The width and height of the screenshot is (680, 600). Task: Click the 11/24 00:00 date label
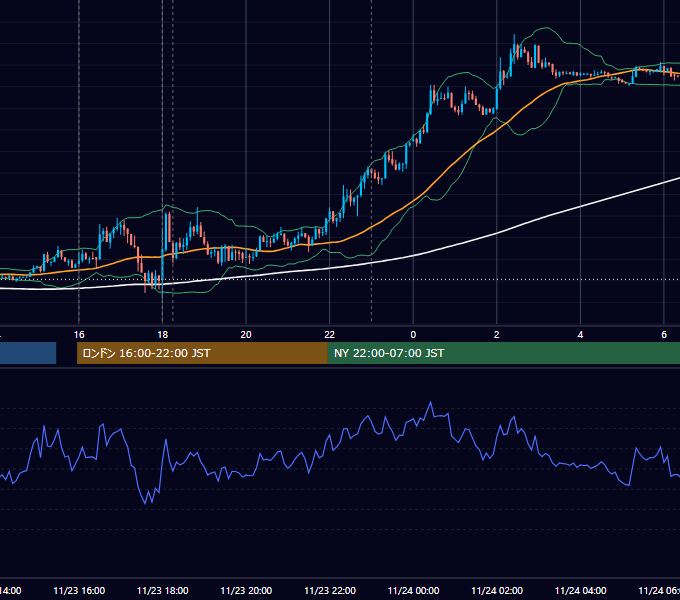[x=413, y=590]
